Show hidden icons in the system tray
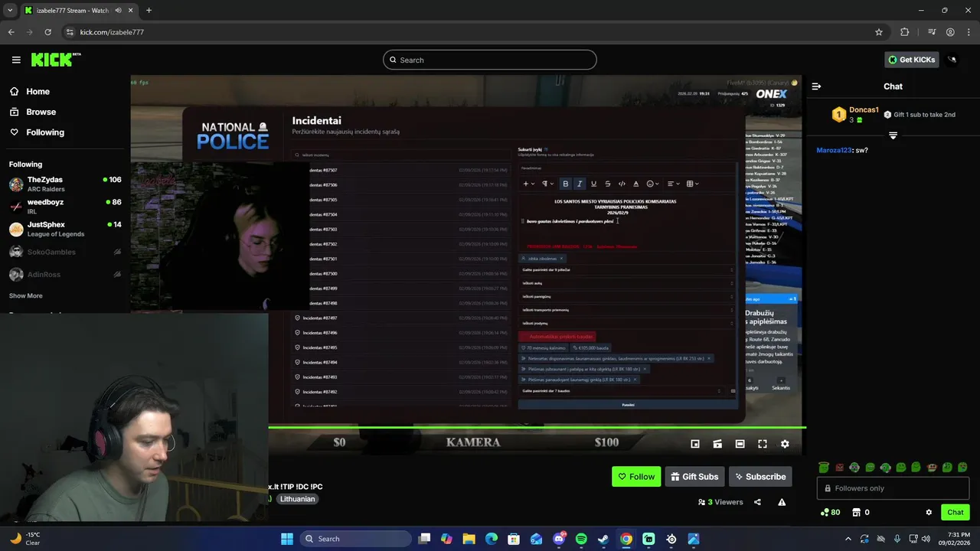 tap(848, 539)
